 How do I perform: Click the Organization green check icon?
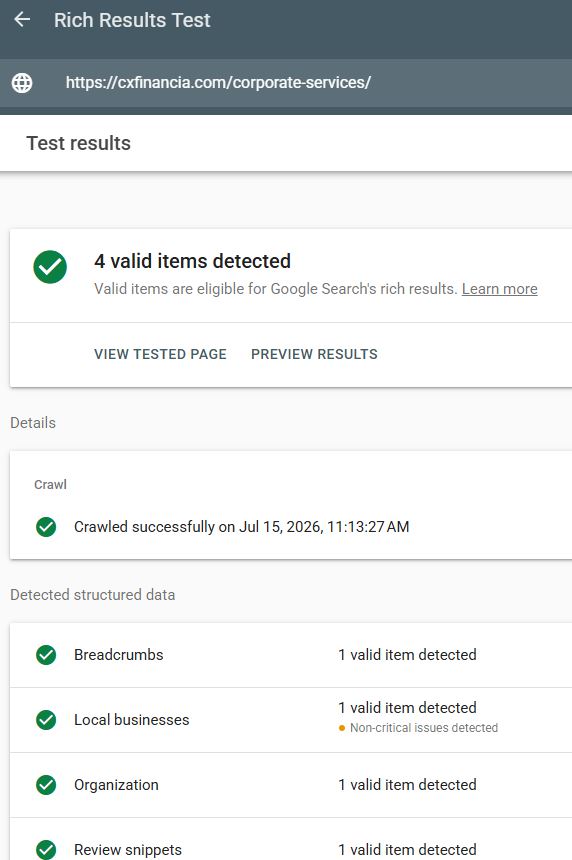tap(46, 785)
